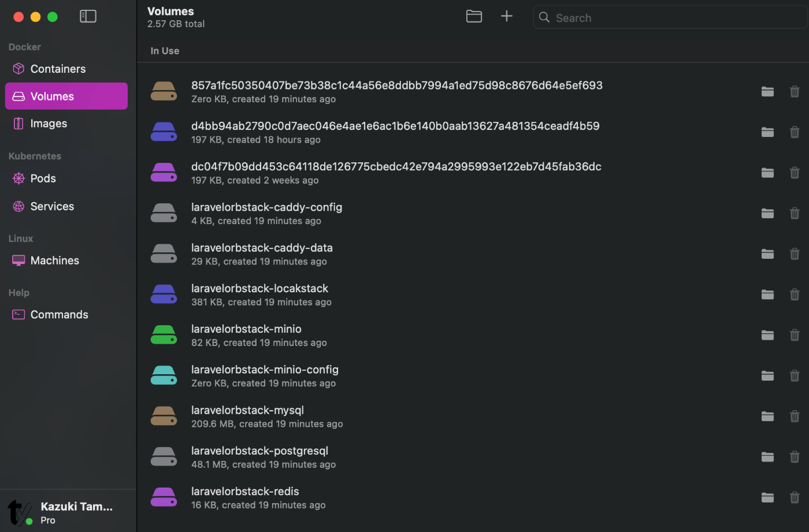The image size is (809, 532).
Task: Click the purple drive icon for laravelorbstack-redis
Action: [x=164, y=497]
